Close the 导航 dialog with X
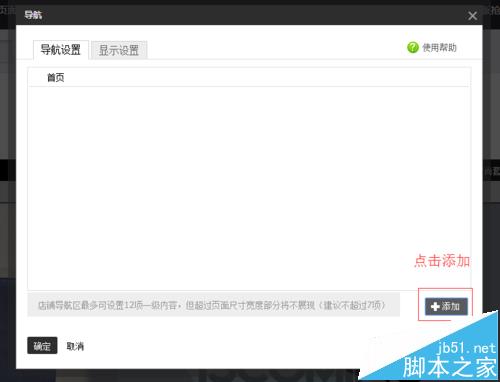This screenshot has width=500, height=382. click(x=472, y=16)
